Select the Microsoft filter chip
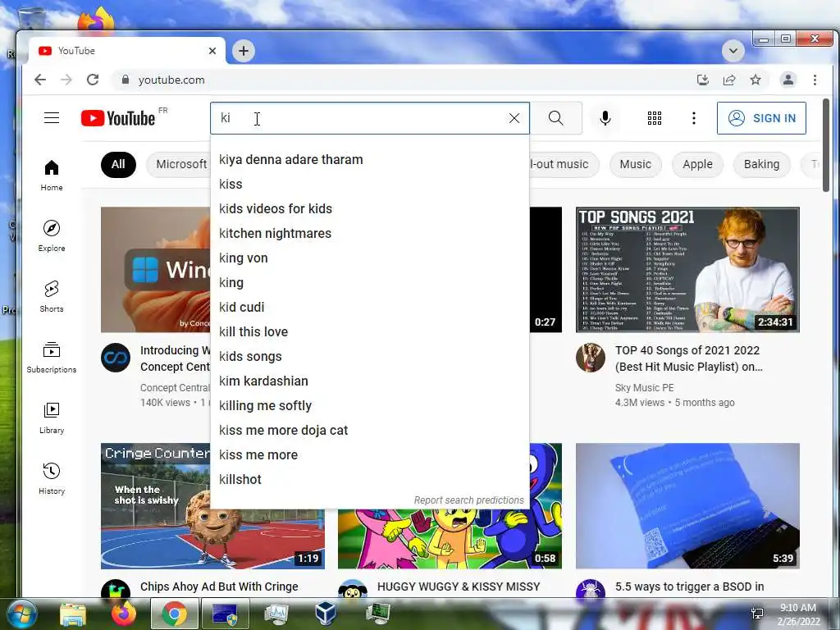Screen dimensions: 840x630 point(178,164)
